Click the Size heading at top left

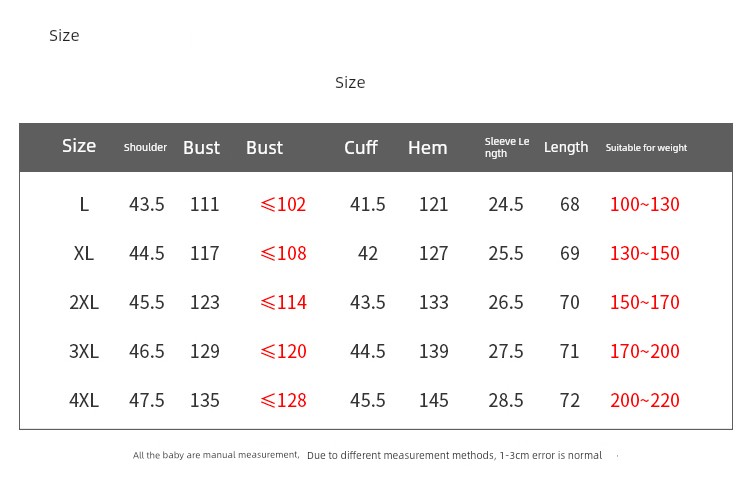click(64, 36)
